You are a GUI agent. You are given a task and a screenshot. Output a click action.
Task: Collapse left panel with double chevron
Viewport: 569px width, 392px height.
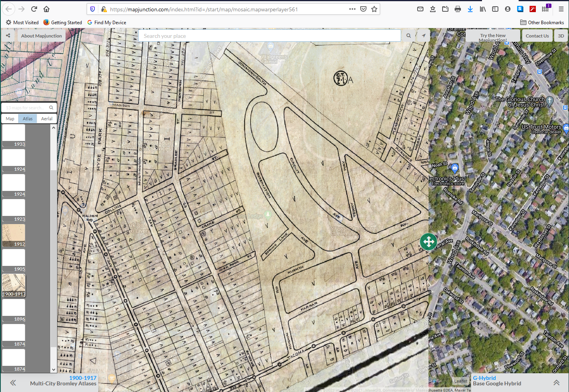(x=13, y=383)
